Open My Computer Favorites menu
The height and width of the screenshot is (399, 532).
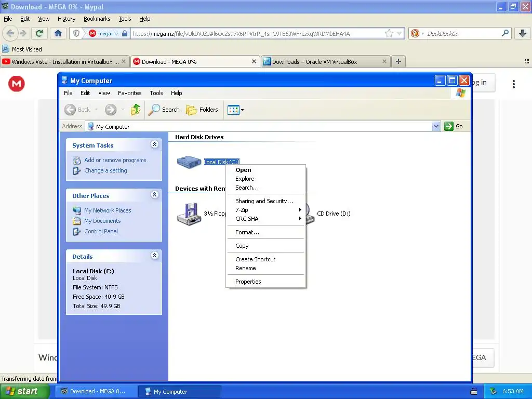pyautogui.click(x=129, y=93)
